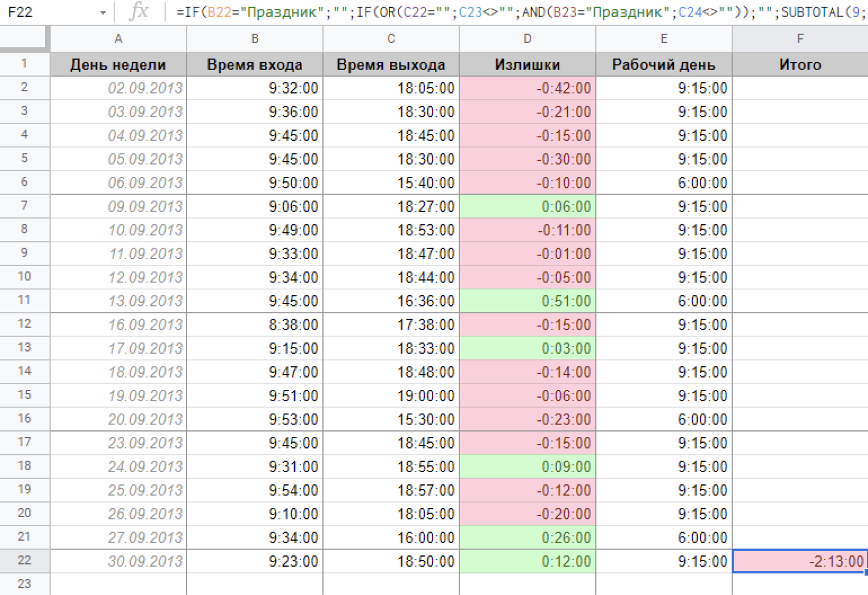This screenshot has height=595, width=868.
Task: Select row 11 header
Action: point(24,300)
